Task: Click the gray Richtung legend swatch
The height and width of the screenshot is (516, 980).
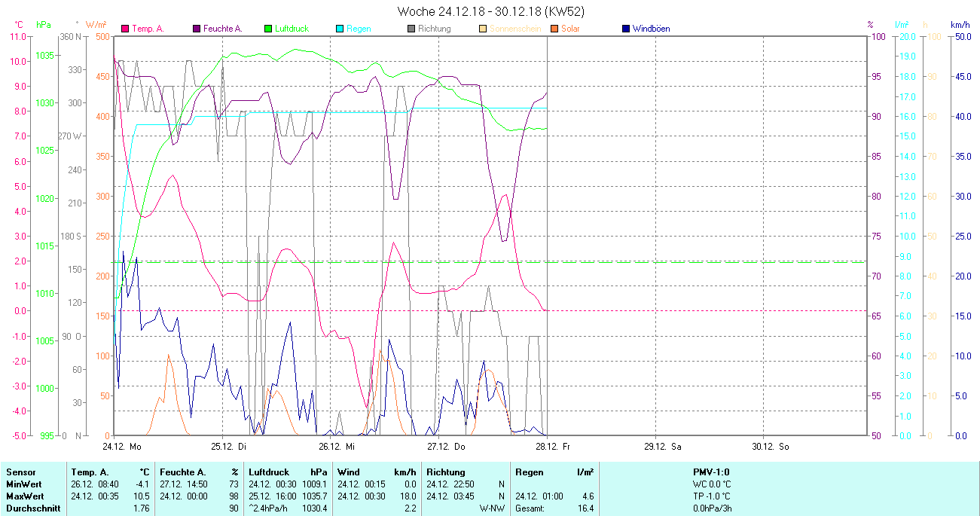Action: click(x=411, y=29)
